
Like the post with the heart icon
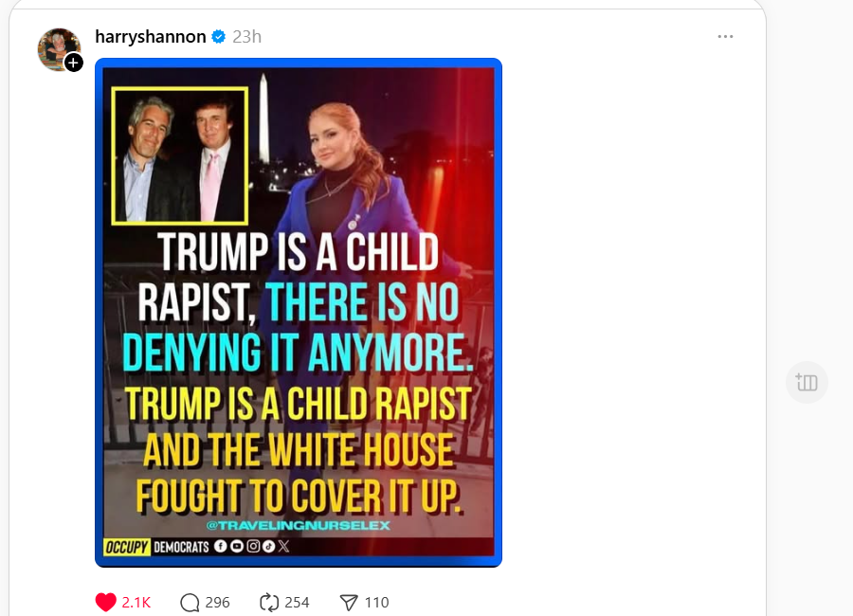pyautogui.click(x=105, y=602)
